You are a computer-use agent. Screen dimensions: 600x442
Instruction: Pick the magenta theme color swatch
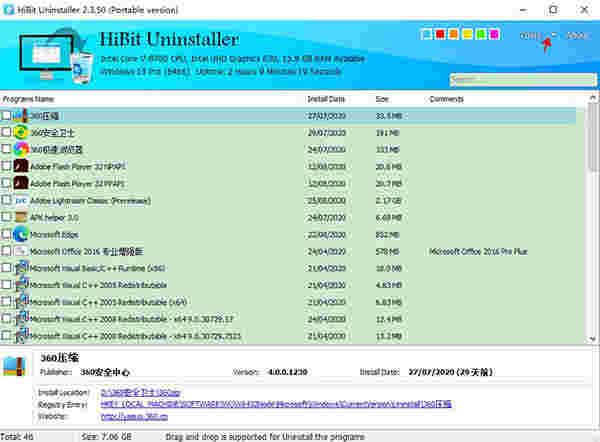coord(494,34)
